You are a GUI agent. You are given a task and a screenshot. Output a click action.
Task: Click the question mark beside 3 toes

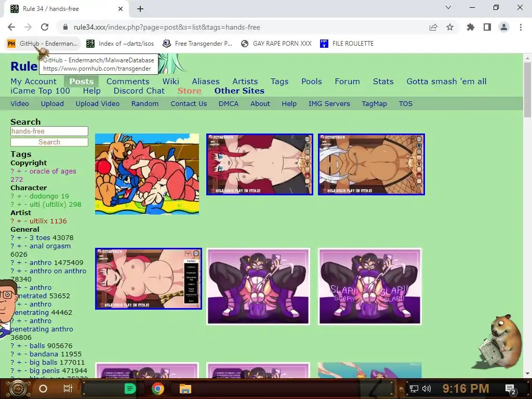[x=12, y=238]
